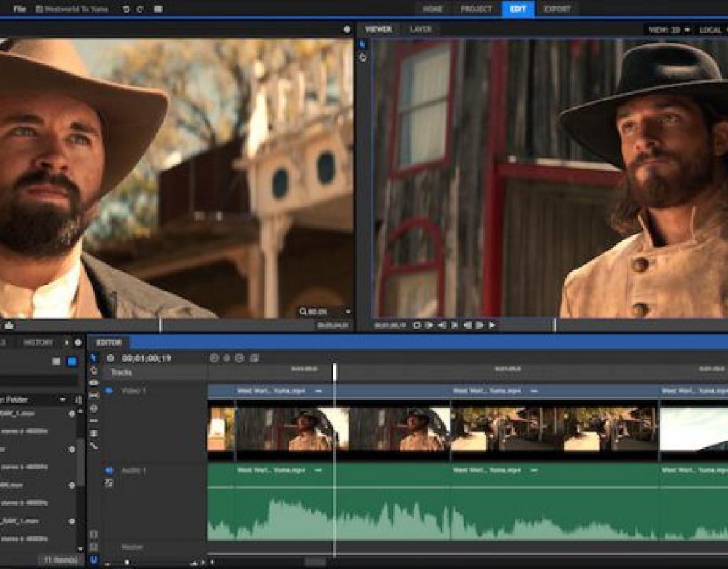Mute the Audio 1 track speaker
This screenshot has height=569, width=728.
[109, 471]
